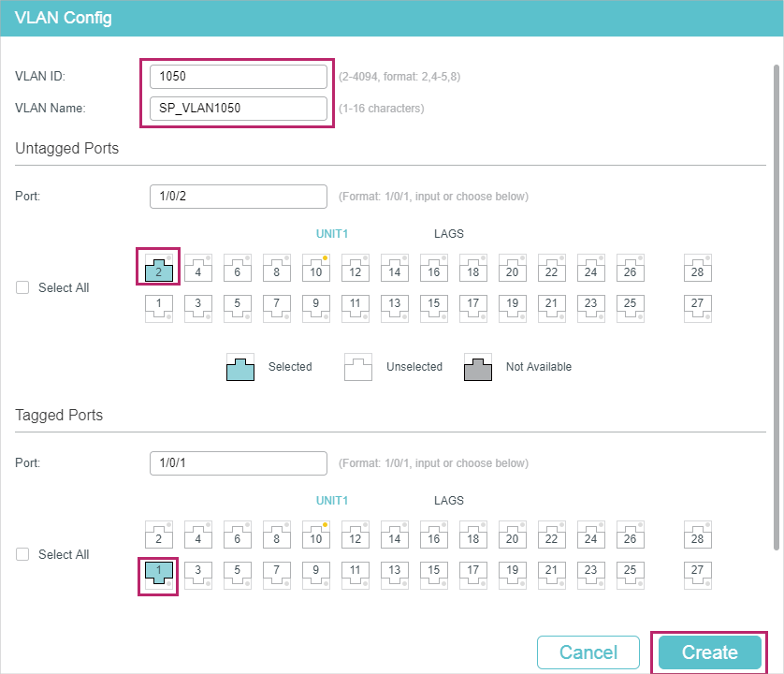Cancel the VLAN configuration
This screenshot has height=674, width=784.
point(588,652)
